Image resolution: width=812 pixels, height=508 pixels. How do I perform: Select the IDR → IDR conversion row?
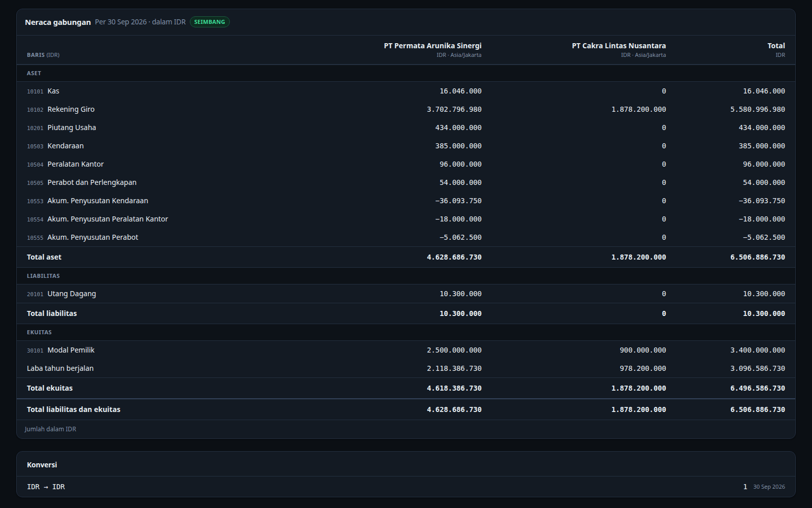pyautogui.click(x=406, y=487)
